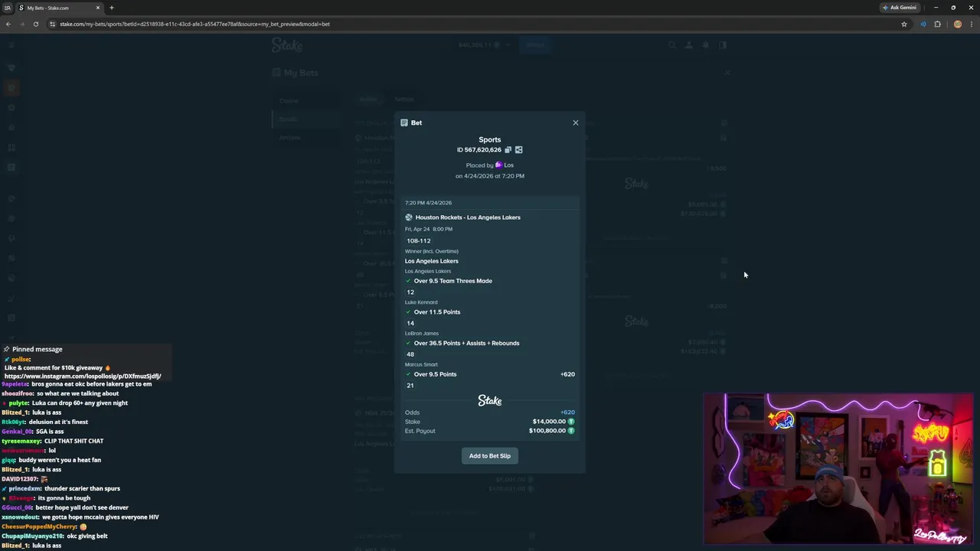Click the $14,000.00 stake amount
Image resolution: width=980 pixels, height=551 pixels.
[549, 422]
